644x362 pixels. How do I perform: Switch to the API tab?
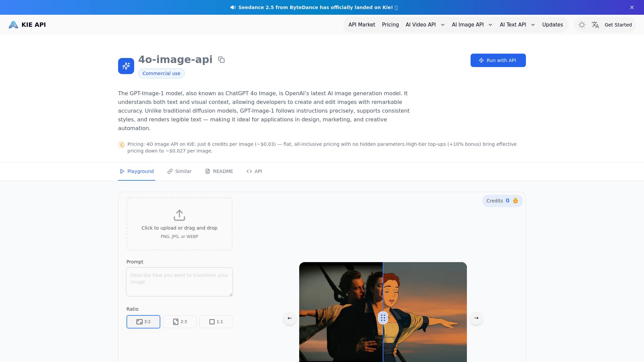pos(254,171)
